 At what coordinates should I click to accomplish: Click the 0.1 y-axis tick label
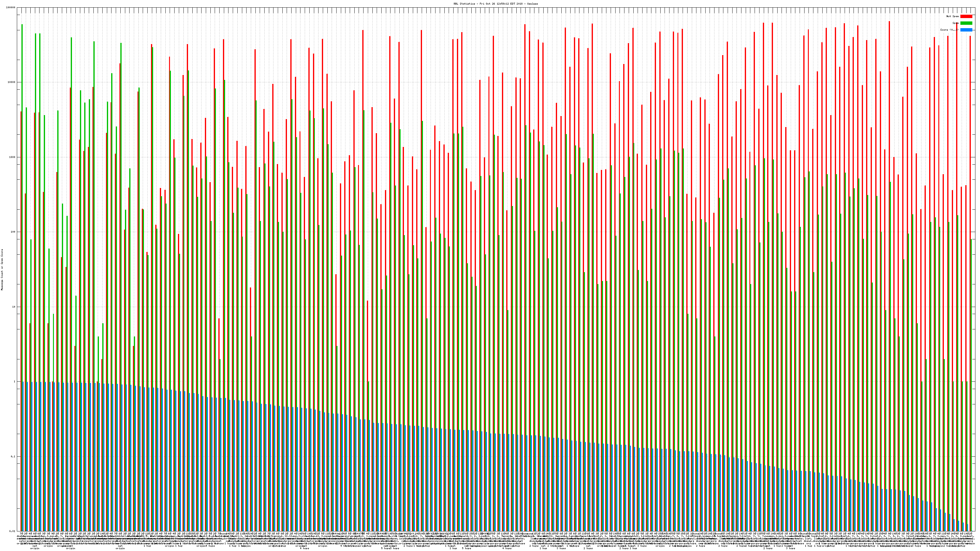pos(13,457)
